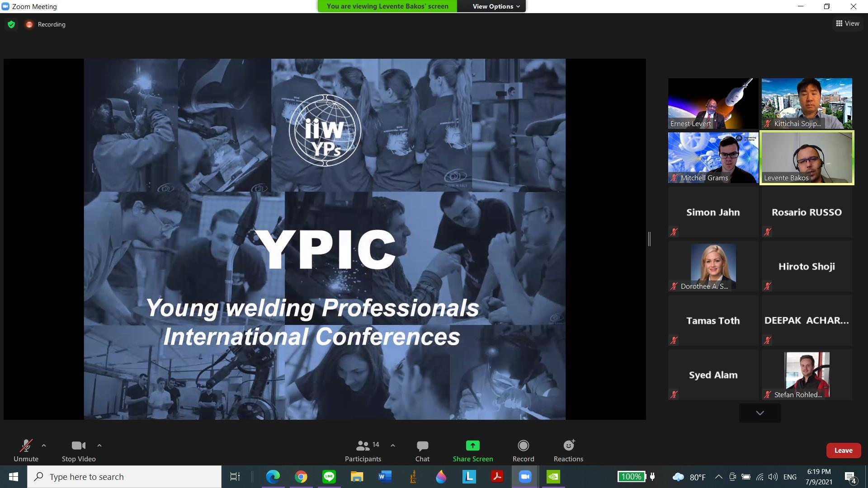Open the Participants panel

point(363,450)
